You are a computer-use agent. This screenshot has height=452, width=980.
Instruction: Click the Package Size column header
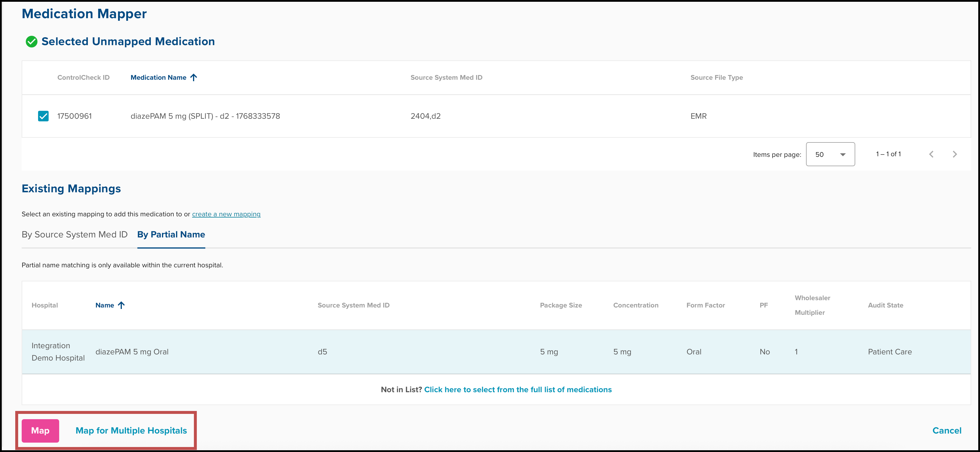click(561, 305)
